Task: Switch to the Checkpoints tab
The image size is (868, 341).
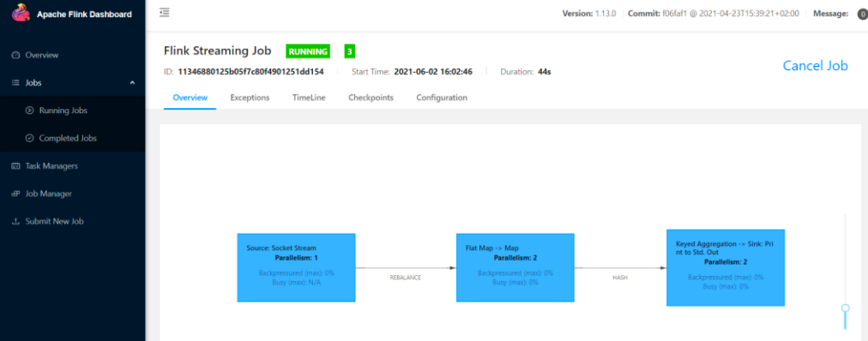Action: (371, 98)
